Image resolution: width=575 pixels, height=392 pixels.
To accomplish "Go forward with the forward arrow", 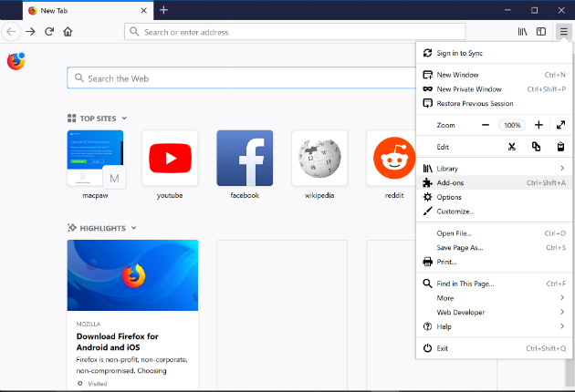I will (30, 32).
